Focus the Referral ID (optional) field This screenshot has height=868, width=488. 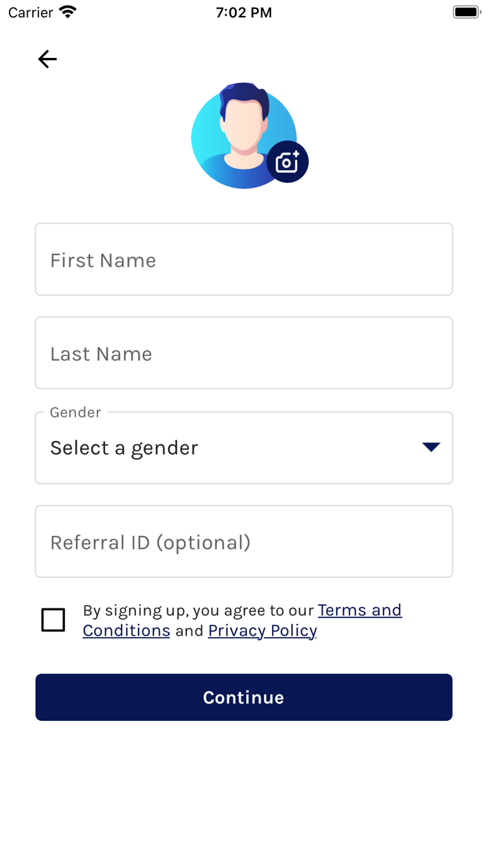coord(244,542)
